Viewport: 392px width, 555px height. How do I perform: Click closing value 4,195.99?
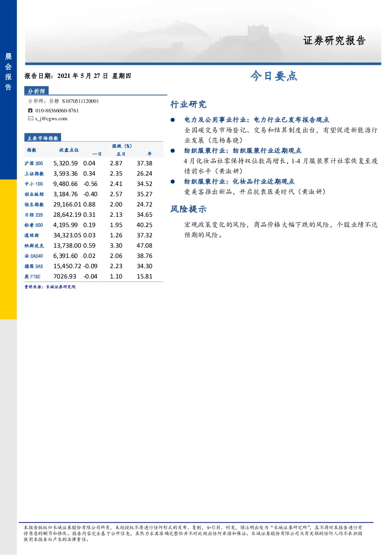tap(66, 225)
